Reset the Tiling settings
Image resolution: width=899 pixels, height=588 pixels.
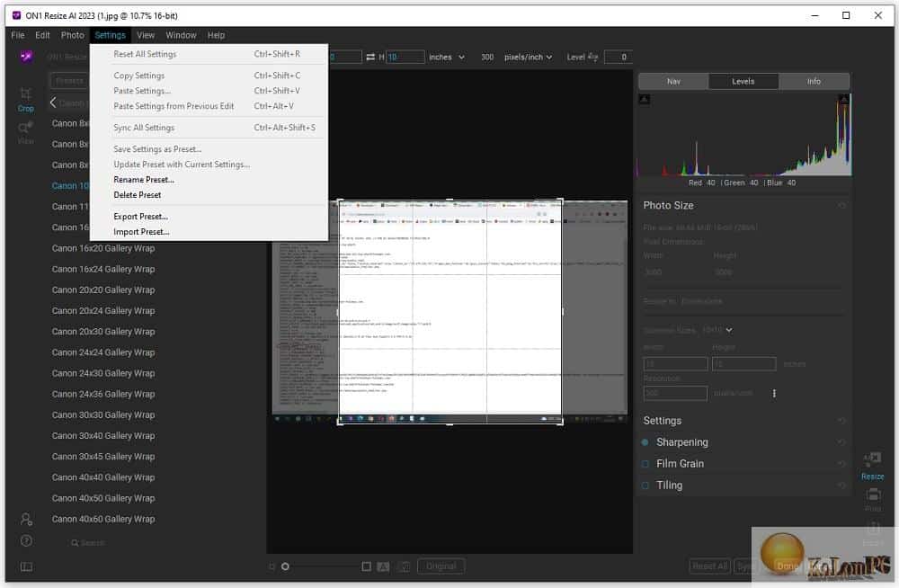tap(841, 486)
